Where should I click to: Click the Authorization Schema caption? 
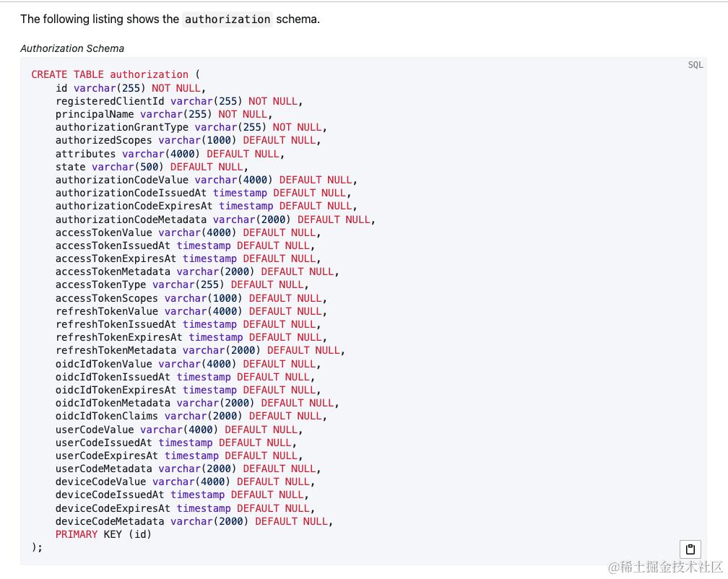point(72,48)
